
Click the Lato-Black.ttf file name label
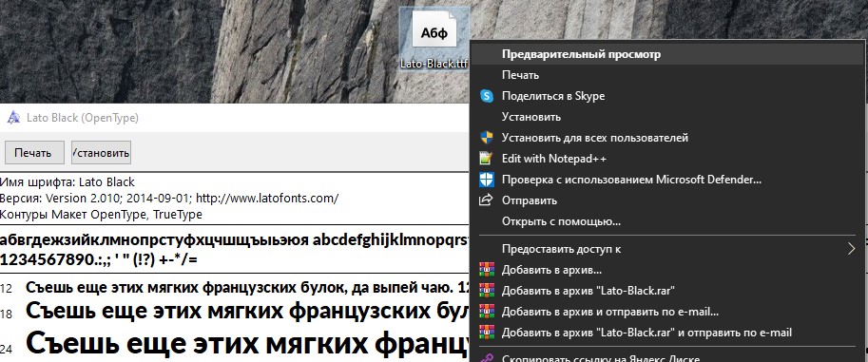tap(434, 64)
